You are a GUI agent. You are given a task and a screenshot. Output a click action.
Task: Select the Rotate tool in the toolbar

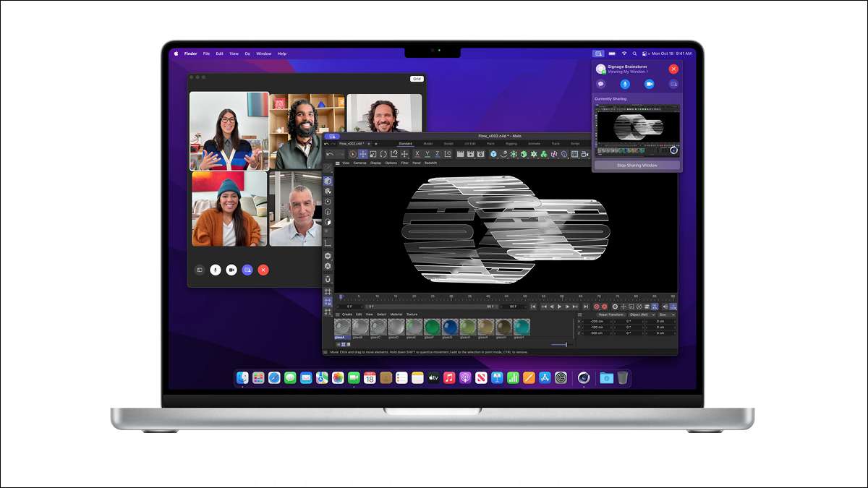383,154
